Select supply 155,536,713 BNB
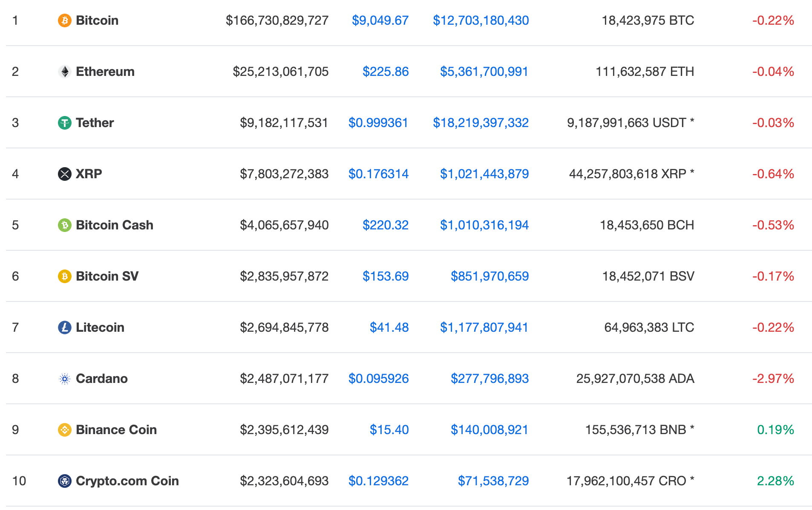 (x=639, y=430)
